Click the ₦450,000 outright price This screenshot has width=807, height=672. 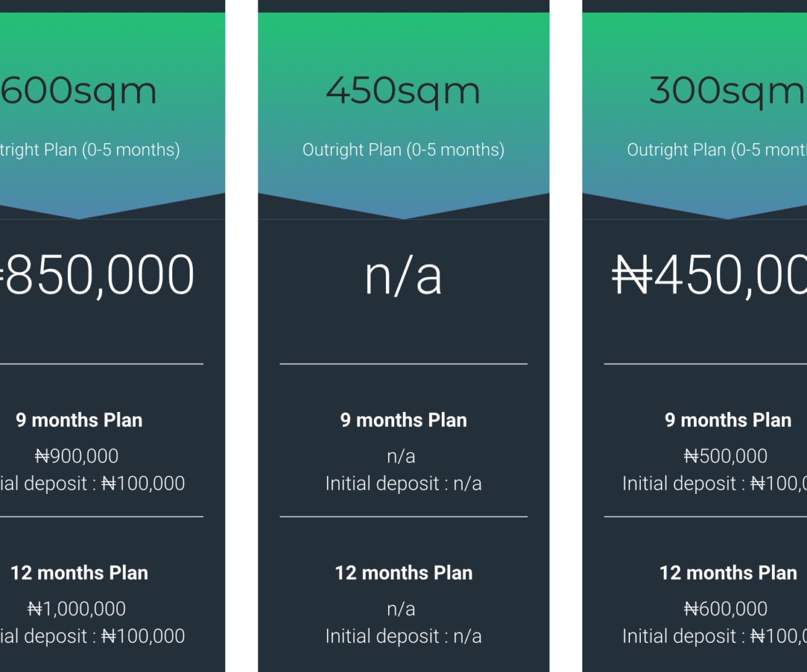click(x=709, y=276)
